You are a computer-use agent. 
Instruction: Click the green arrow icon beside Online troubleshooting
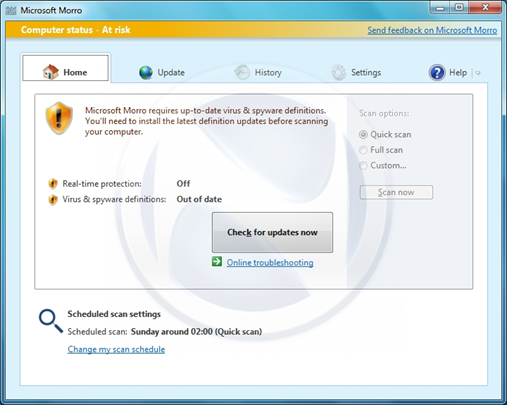[217, 262]
